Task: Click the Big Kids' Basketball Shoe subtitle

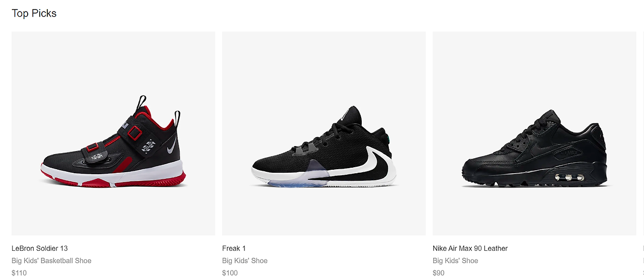Action: pyautogui.click(x=51, y=261)
